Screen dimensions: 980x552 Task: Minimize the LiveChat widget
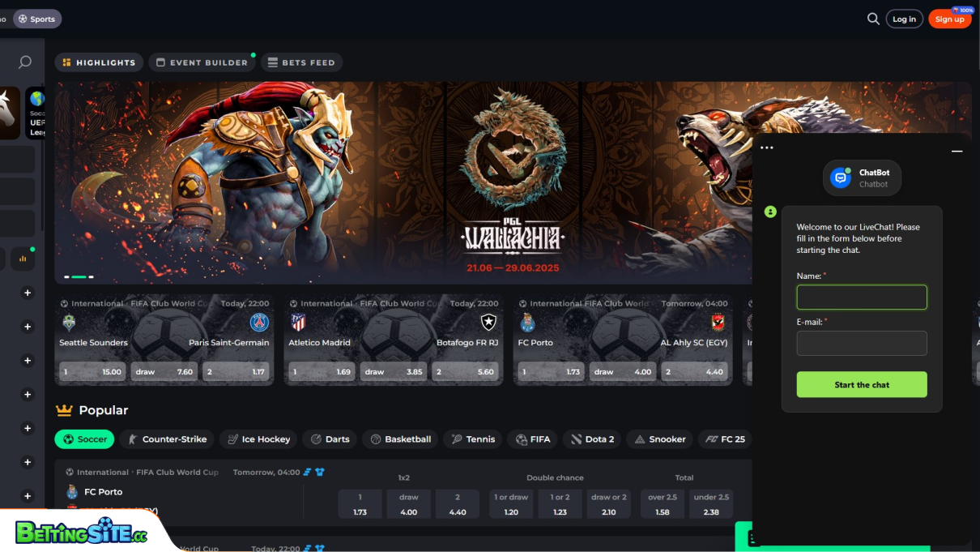[957, 151]
